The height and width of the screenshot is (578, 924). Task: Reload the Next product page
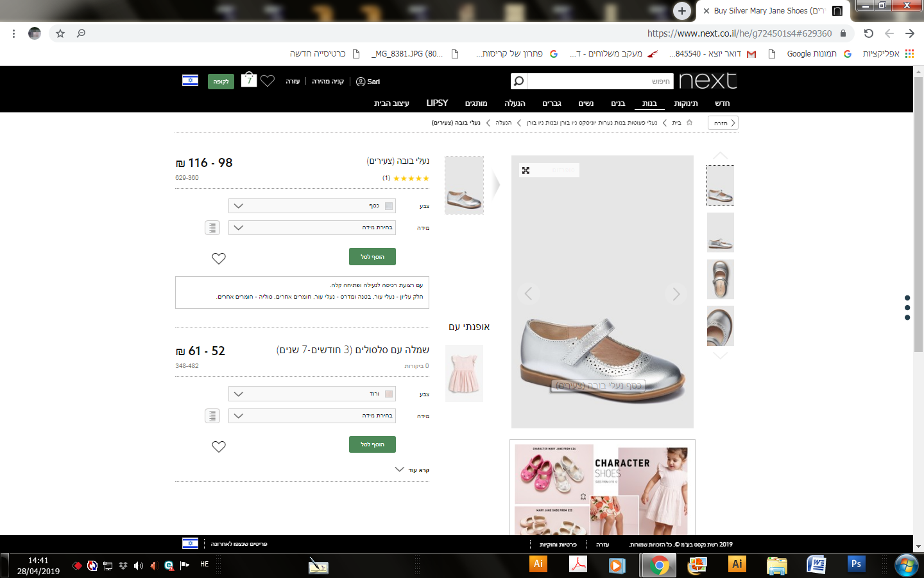point(868,33)
